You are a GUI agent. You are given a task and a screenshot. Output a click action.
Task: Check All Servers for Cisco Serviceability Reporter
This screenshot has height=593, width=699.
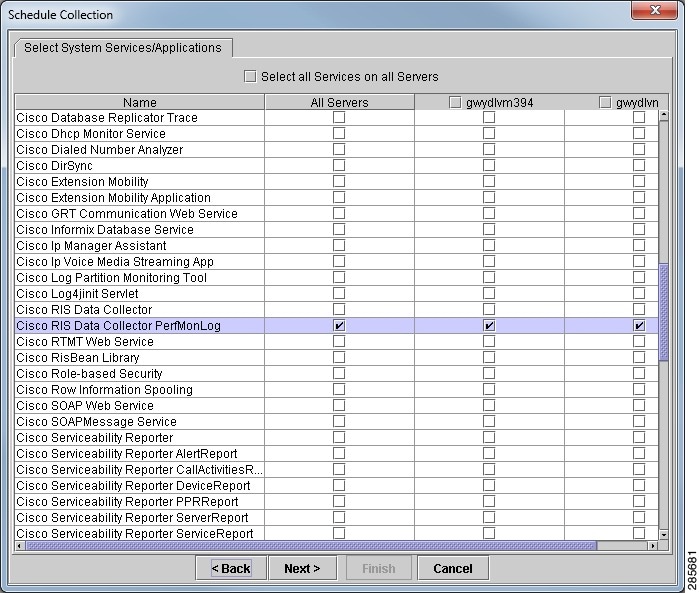(x=339, y=438)
